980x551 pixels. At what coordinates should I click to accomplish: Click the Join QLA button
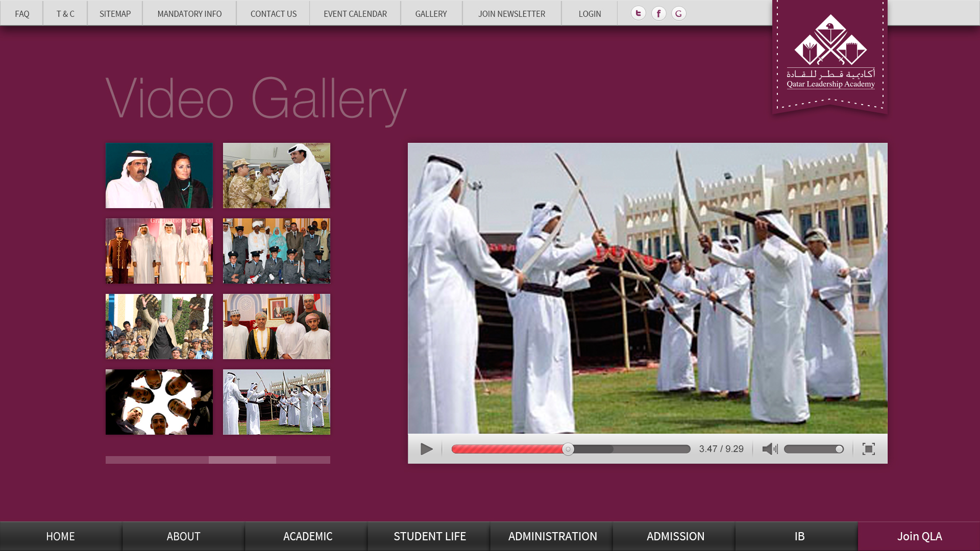coord(919,536)
